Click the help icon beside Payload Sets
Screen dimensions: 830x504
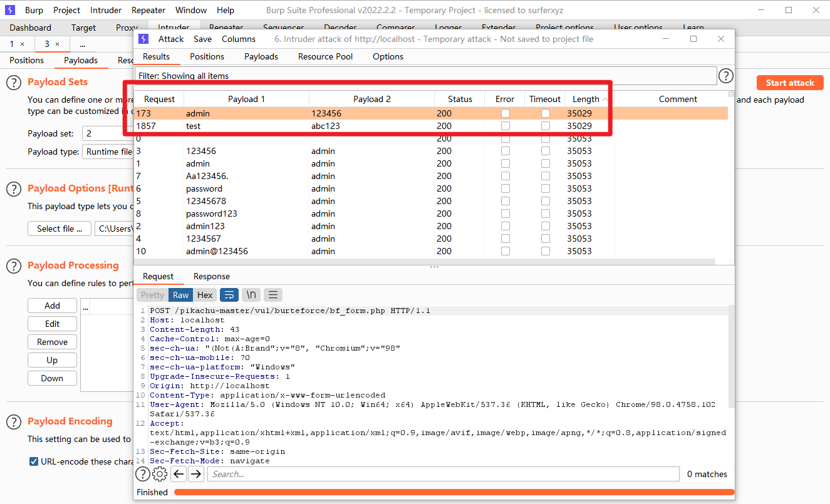coord(14,83)
